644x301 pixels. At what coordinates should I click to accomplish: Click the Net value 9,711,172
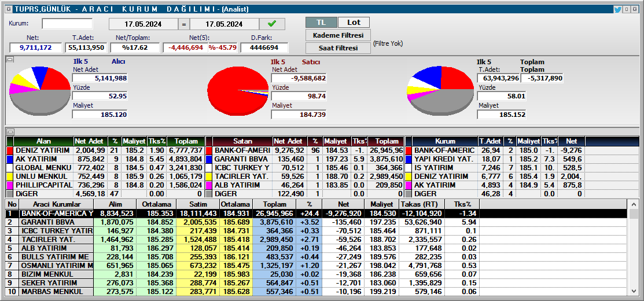[x=36, y=47]
